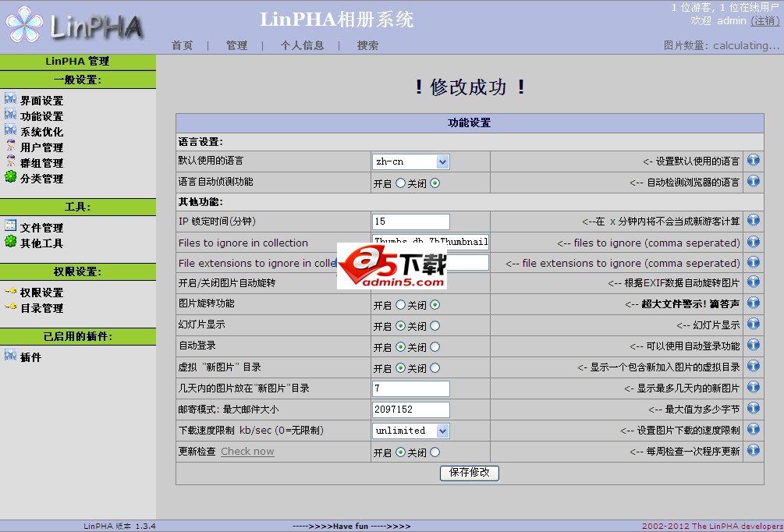Image resolution: width=784 pixels, height=532 pixels.
Task: Enable 语言自动侦测功能 with 开启 radio
Action: click(400, 183)
